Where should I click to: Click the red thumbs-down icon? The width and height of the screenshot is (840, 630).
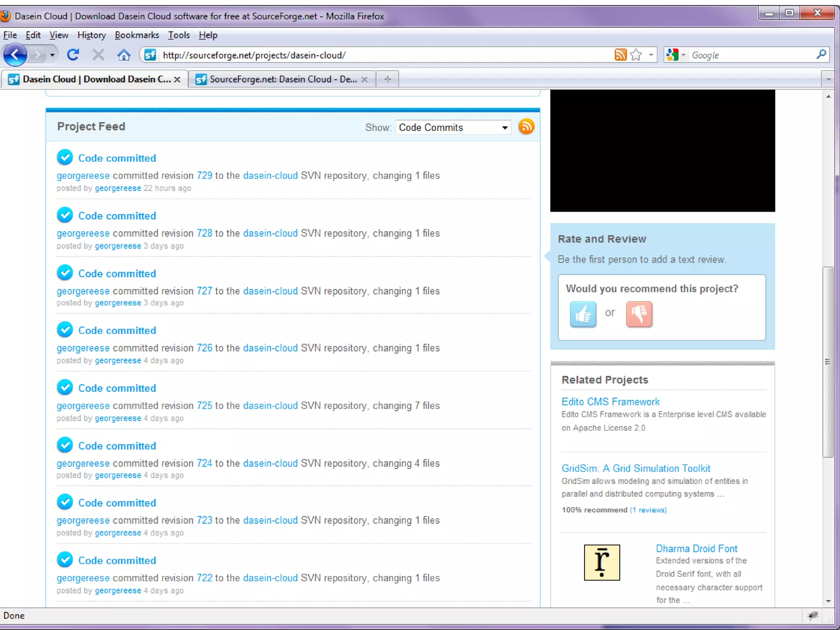click(639, 314)
